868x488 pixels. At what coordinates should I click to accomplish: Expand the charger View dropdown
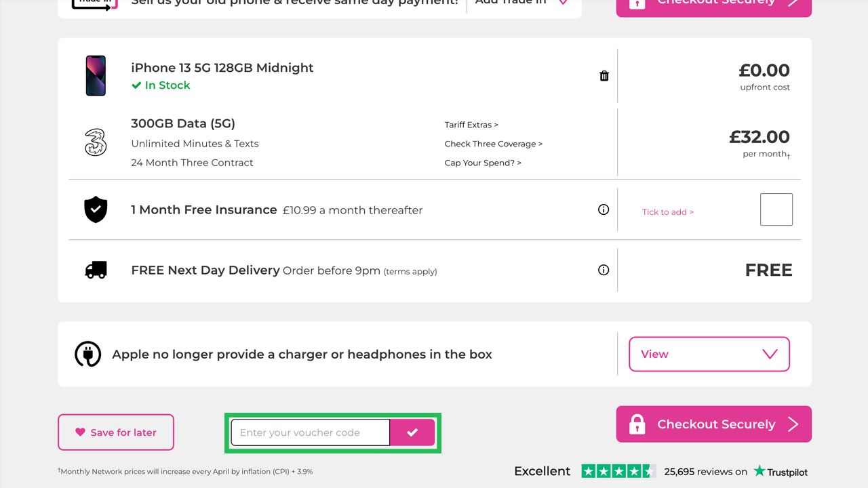pos(709,354)
